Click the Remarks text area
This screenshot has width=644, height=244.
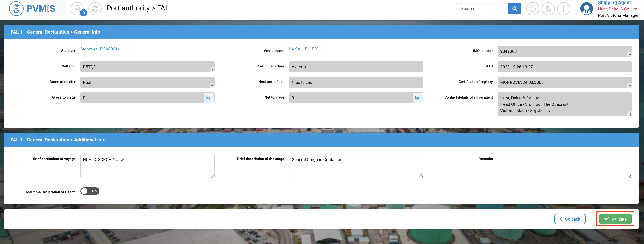coord(564,166)
